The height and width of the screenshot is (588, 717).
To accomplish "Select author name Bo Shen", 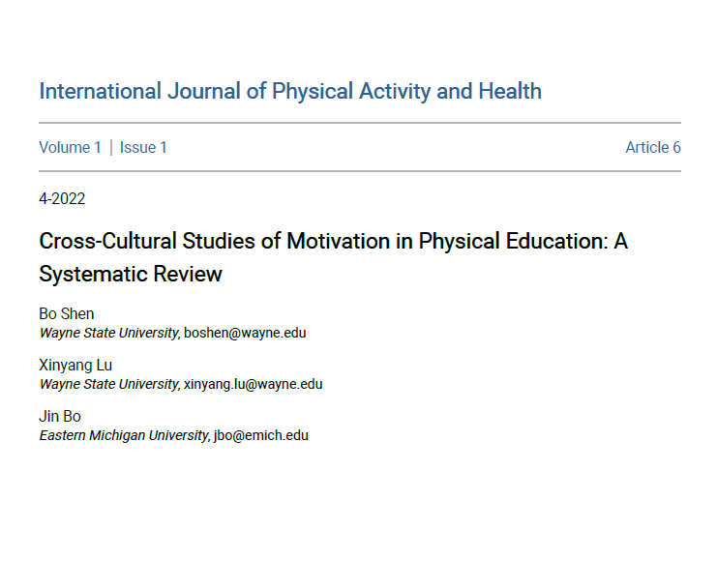I will pyautogui.click(x=67, y=313).
